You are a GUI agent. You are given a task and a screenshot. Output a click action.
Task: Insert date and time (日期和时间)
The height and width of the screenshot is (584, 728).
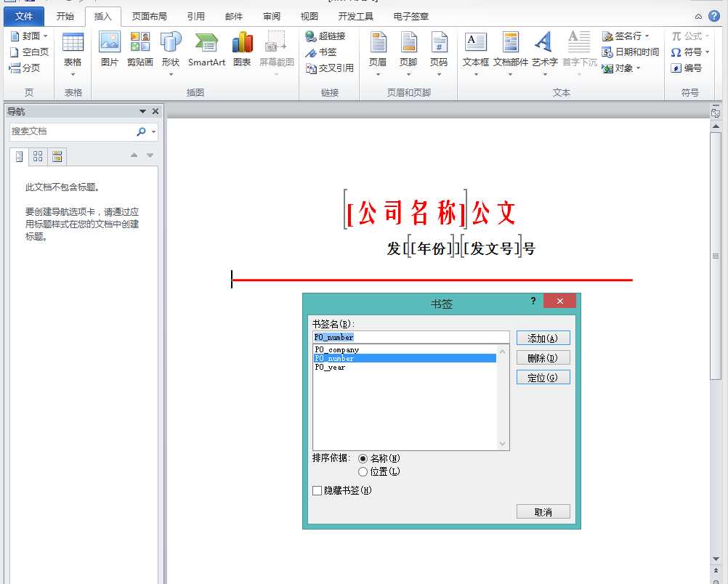[631, 52]
